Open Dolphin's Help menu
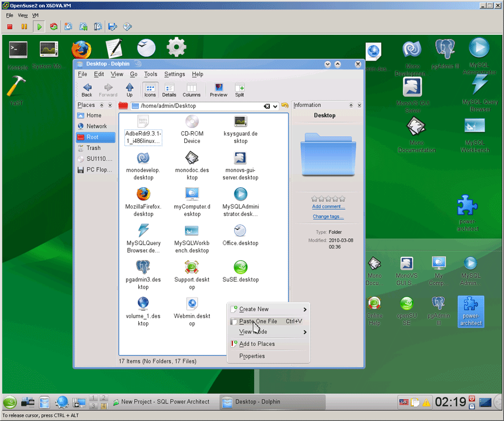This screenshot has width=504, height=421. tap(198, 74)
